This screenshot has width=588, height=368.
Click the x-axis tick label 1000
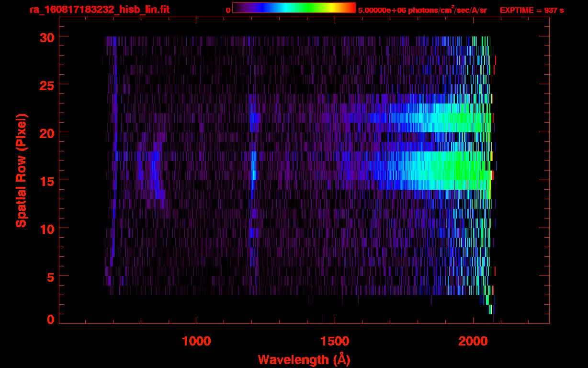coord(196,341)
